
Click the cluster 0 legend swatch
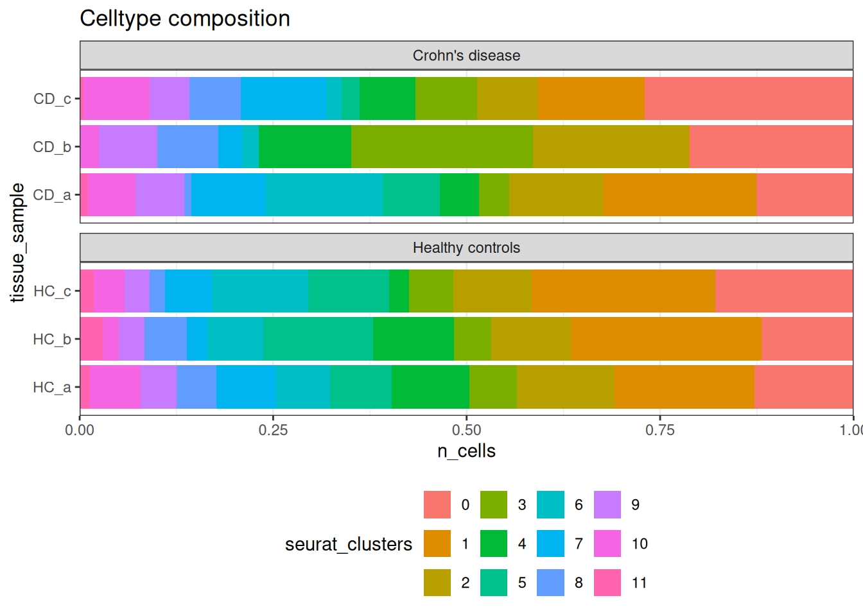coord(437,504)
